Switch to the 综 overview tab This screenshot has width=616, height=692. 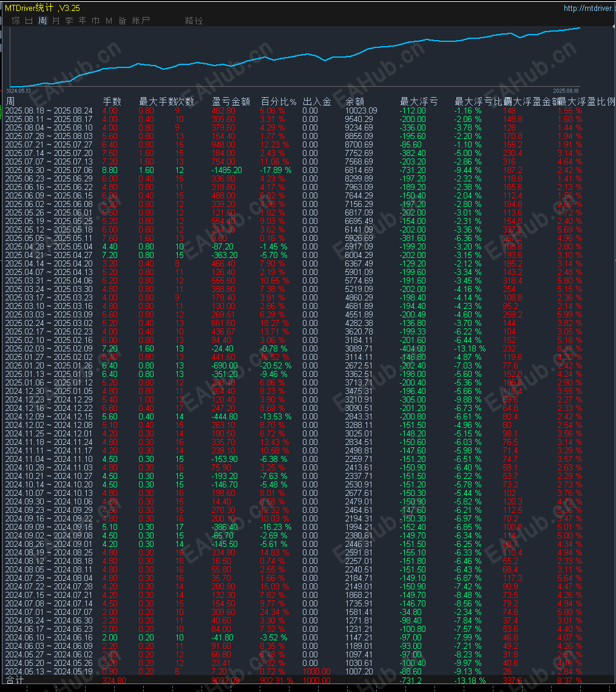click(x=16, y=20)
